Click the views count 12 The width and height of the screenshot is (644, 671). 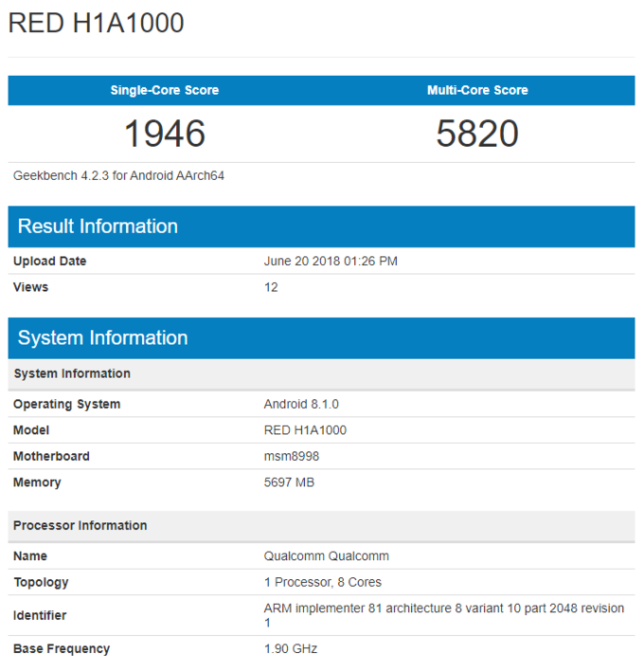(x=271, y=287)
